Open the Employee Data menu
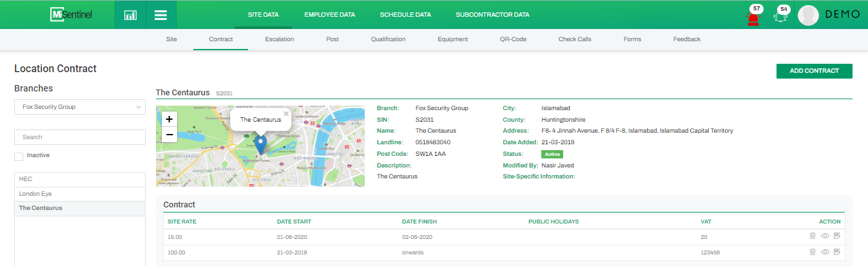The width and height of the screenshot is (868, 266). pyautogui.click(x=329, y=15)
